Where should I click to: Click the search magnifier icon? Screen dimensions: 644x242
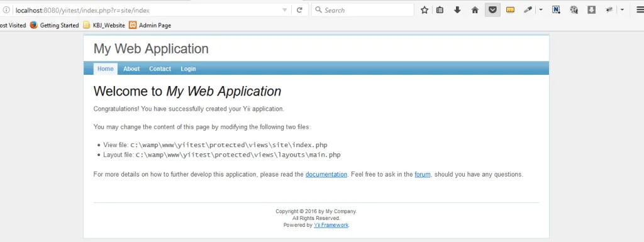(318, 10)
